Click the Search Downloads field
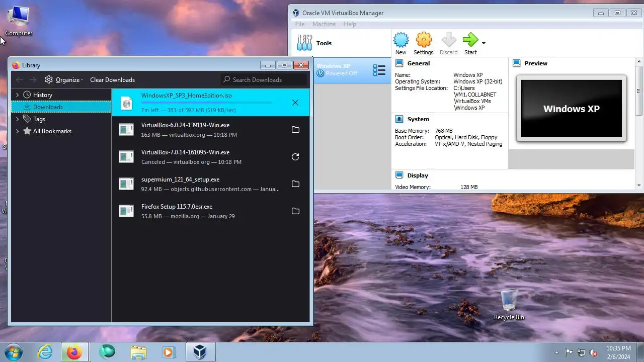Screen dimensions: 644x362 263,79
